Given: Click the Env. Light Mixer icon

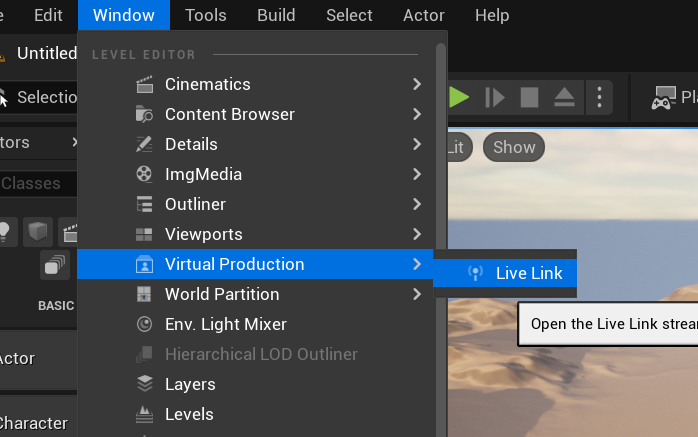Looking at the screenshot, I should [x=144, y=324].
